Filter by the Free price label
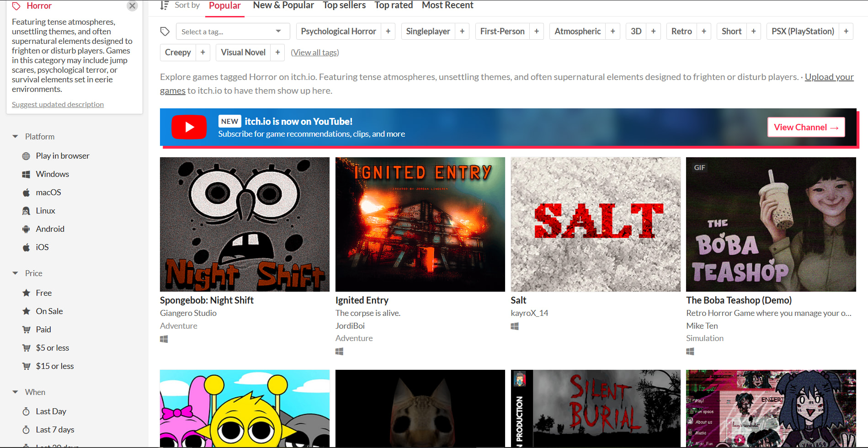Image resolution: width=868 pixels, height=448 pixels. [x=44, y=293]
